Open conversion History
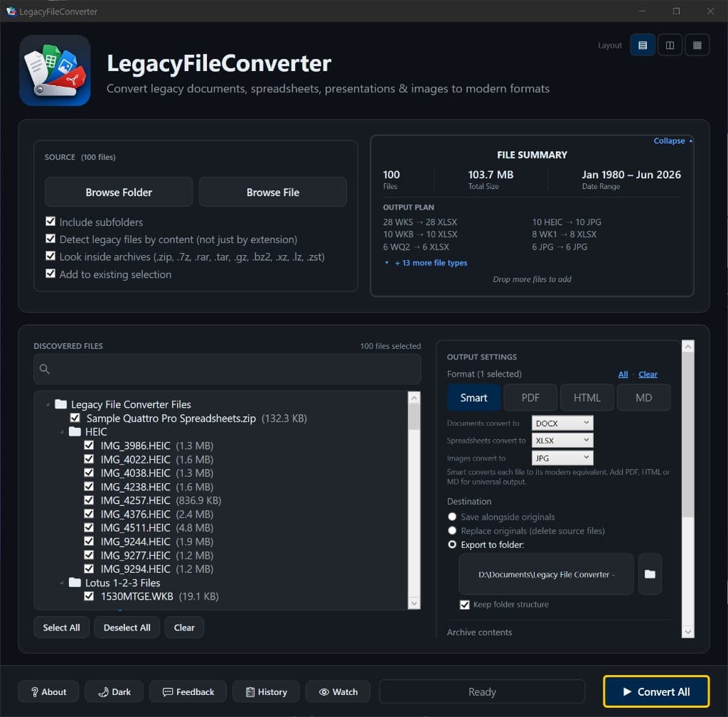728x717 pixels. (266, 691)
